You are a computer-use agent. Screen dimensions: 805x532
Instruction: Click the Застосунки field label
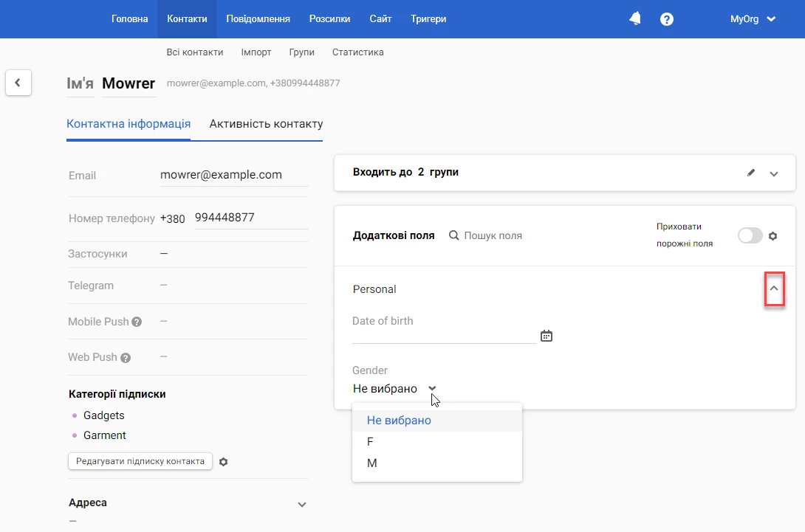tap(97, 254)
